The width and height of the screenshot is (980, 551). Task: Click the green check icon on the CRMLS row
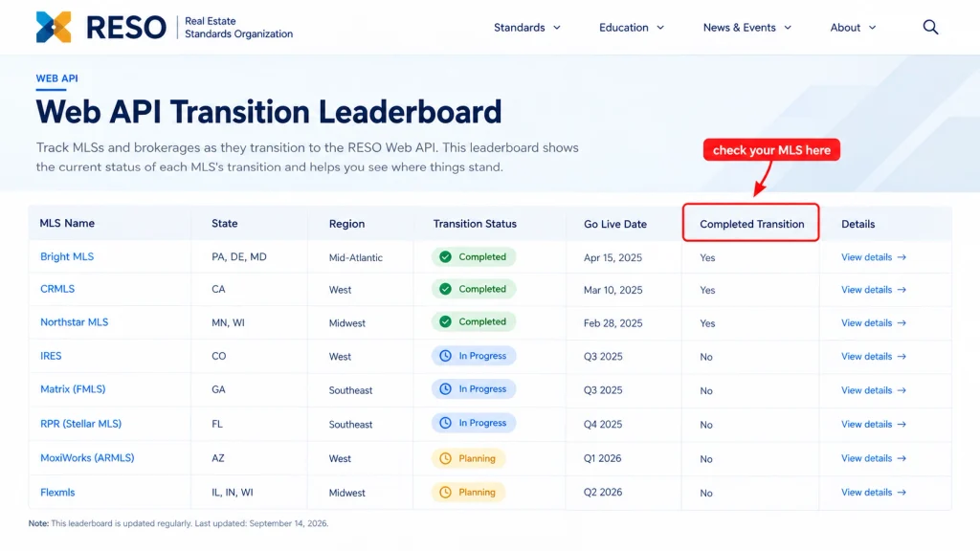pyautogui.click(x=445, y=289)
